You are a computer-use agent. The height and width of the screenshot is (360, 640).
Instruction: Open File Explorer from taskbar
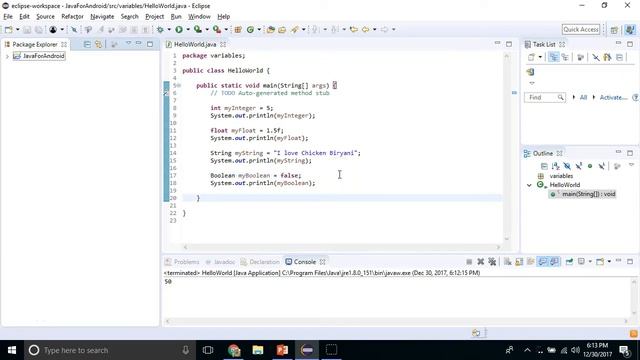point(258,350)
